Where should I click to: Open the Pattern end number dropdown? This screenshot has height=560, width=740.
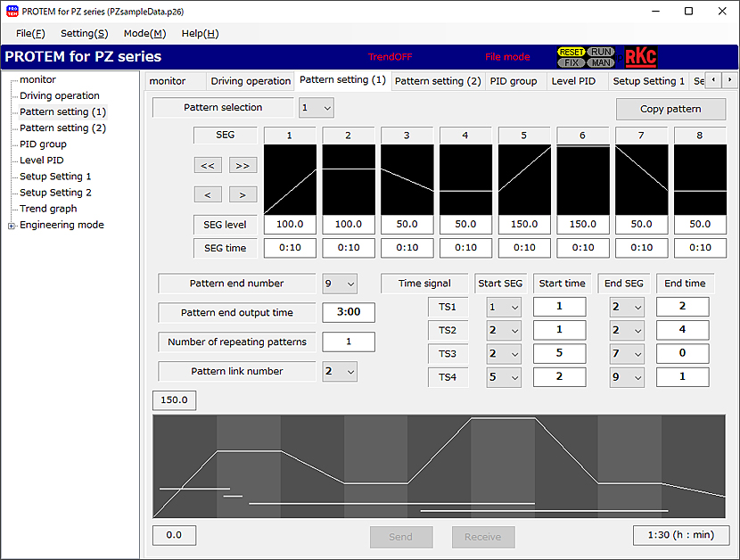click(x=340, y=284)
